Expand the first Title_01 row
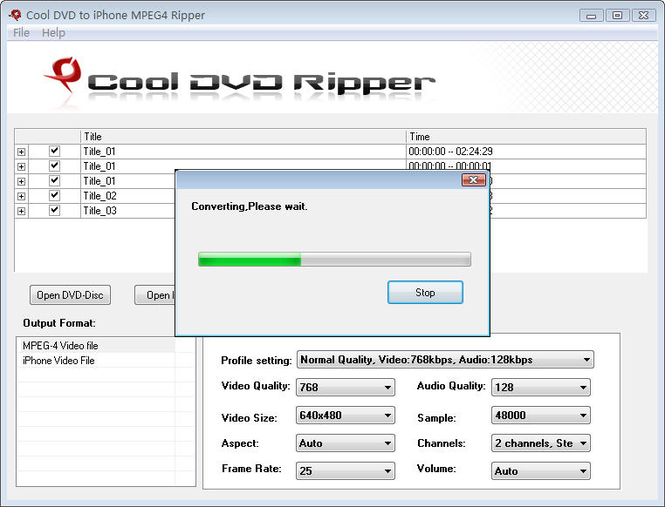The height and width of the screenshot is (507, 665). point(21,152)
